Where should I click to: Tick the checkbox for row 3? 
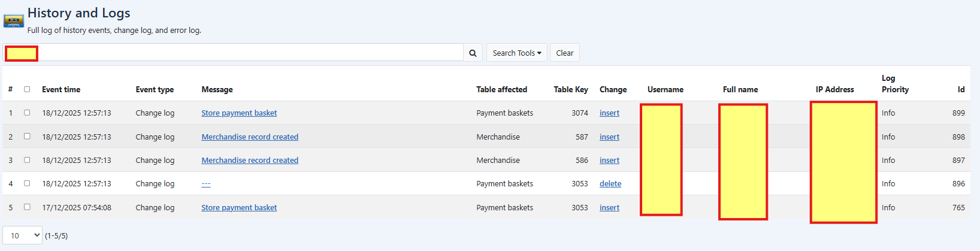click(x=27, y=160)
